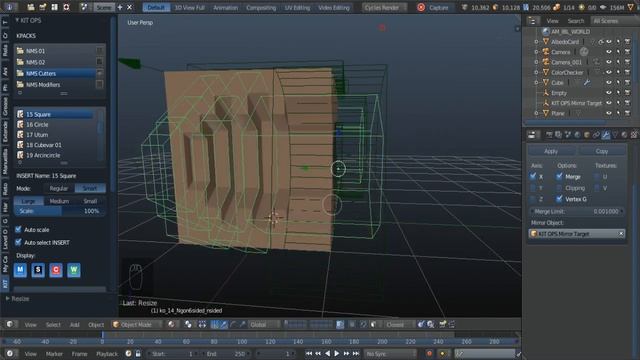This screenshot has width=640, height=360.
Task: Open the constraints chain-link properties tab
Action: (x=596, y=135)
